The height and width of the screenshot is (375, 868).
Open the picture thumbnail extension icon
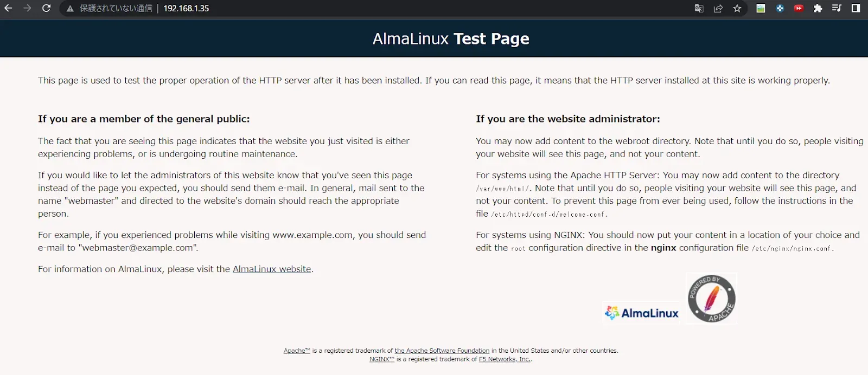pyautogui.click(x=761, y=8)
